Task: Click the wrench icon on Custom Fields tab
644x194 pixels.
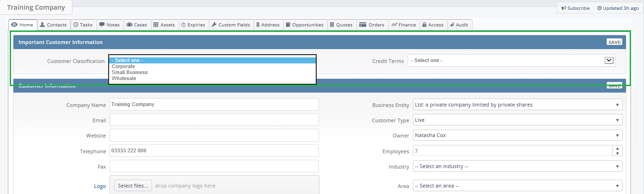Action: (x=214, y=25)
